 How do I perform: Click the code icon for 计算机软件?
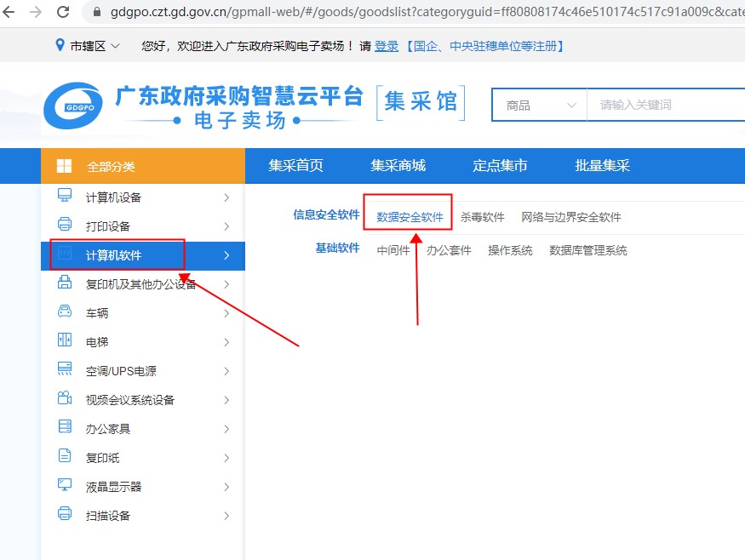(x=65, y=254)
